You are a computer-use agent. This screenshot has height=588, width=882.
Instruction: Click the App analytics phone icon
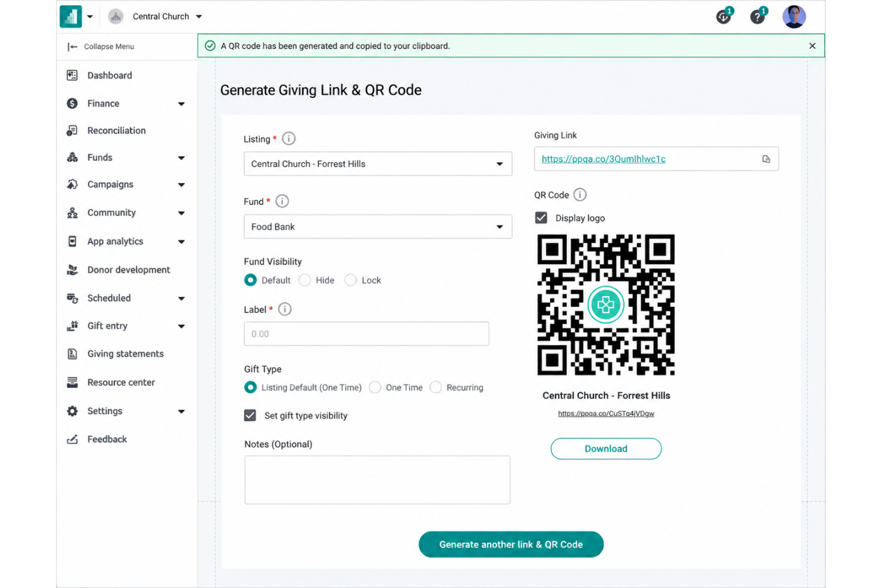72,241
